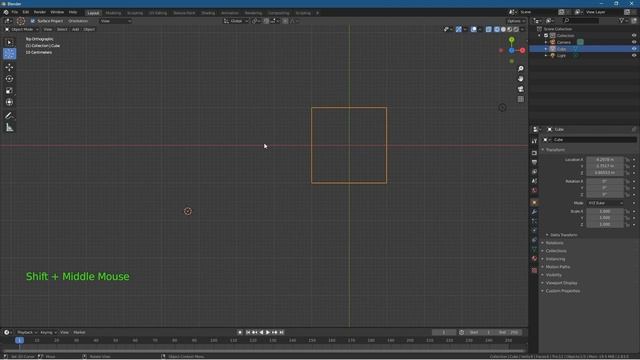Image resolution: width=640 pixels, height=360 pixels.
Task: Open the Object properties orange tab
Action: [534, 202]
